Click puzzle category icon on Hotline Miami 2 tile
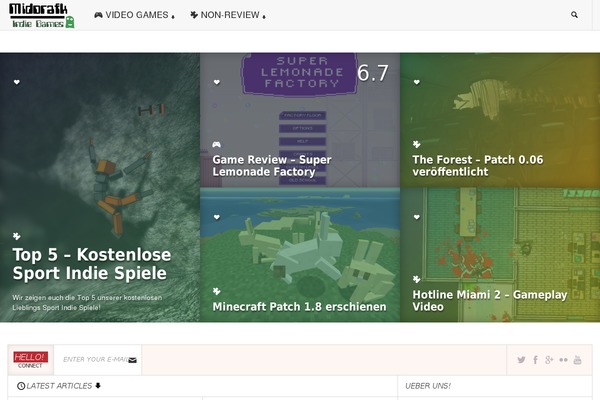Image resolution: width=600 pixels, height=400 pixels. tap(417, 279)
